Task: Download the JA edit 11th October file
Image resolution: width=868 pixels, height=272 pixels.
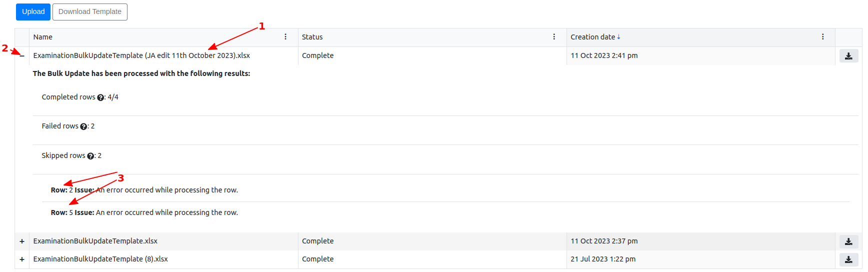Action: click(x=848, y=56)
